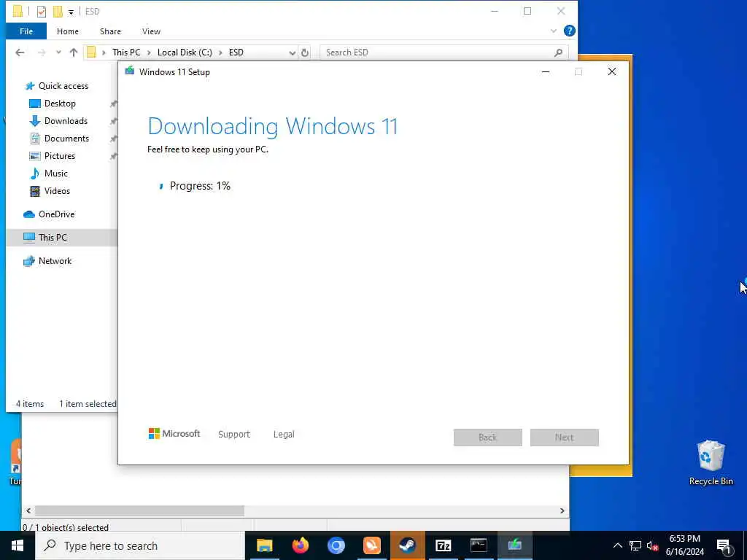Minimize the Windows 11 Setup window
Image resolution: width=747 pixels, height=560 pixels.
tap(546, 72)
